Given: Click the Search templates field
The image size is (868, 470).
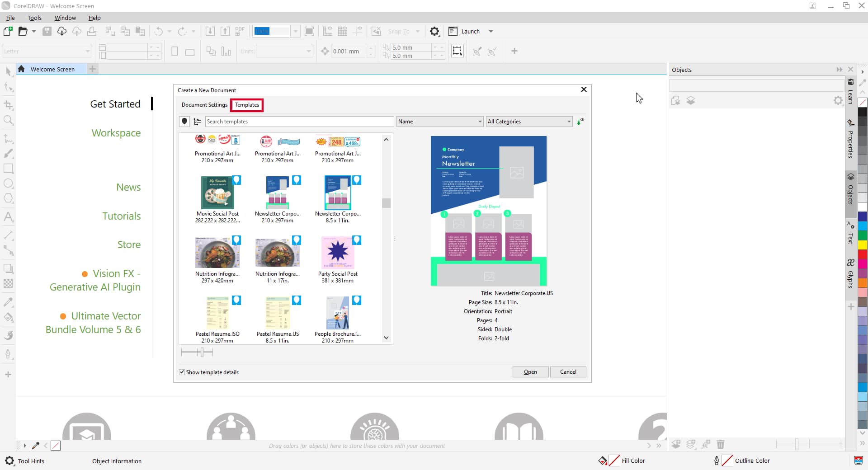Looking at the screenshot, I should click(x=300, y=122).
